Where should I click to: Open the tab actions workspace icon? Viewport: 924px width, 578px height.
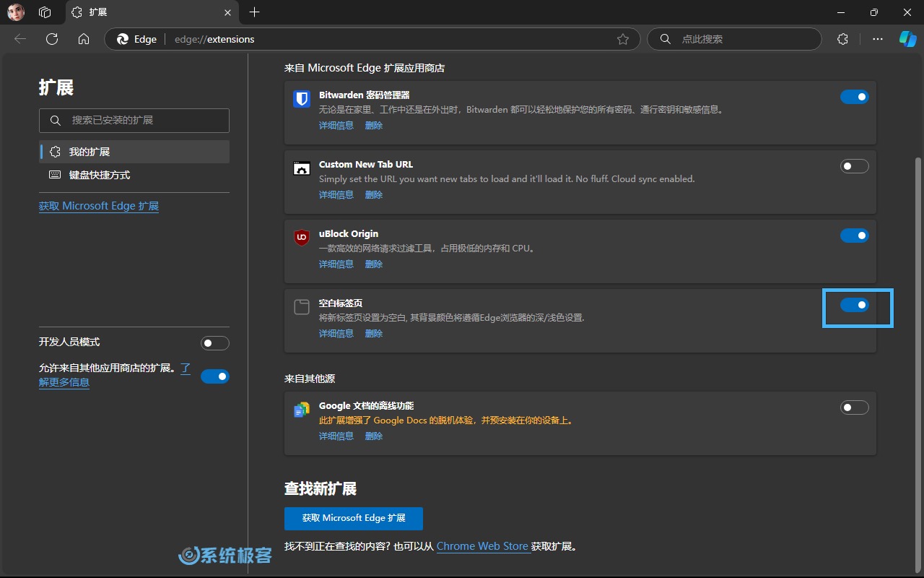click(x=45, y=12)
